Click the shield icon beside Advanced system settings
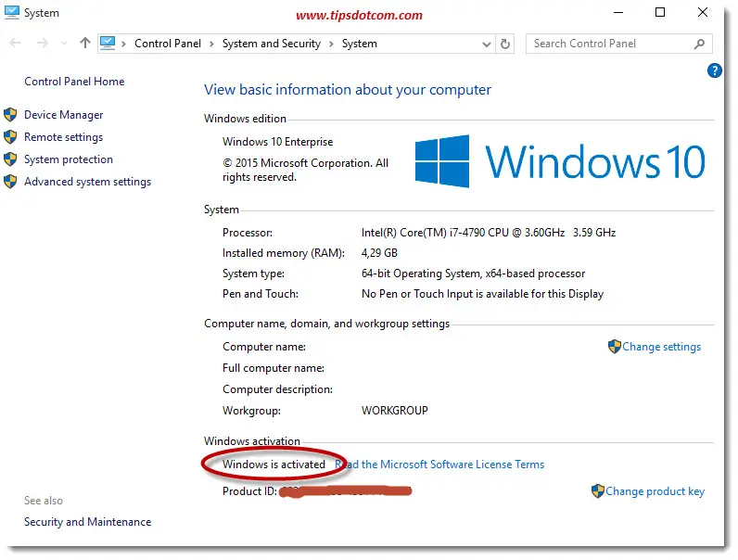738x560 pixels. click(x=10, y=181)
